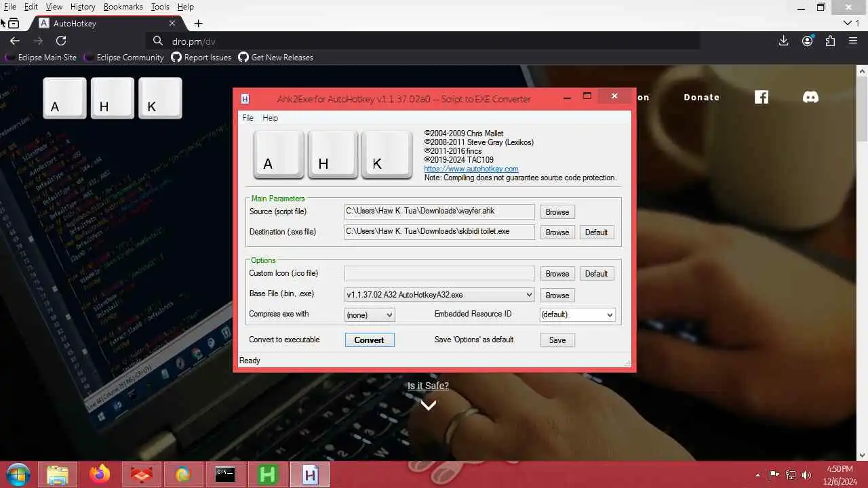Open the command prompt taskbar icon
868x488 pixels.
click(225, 474)
